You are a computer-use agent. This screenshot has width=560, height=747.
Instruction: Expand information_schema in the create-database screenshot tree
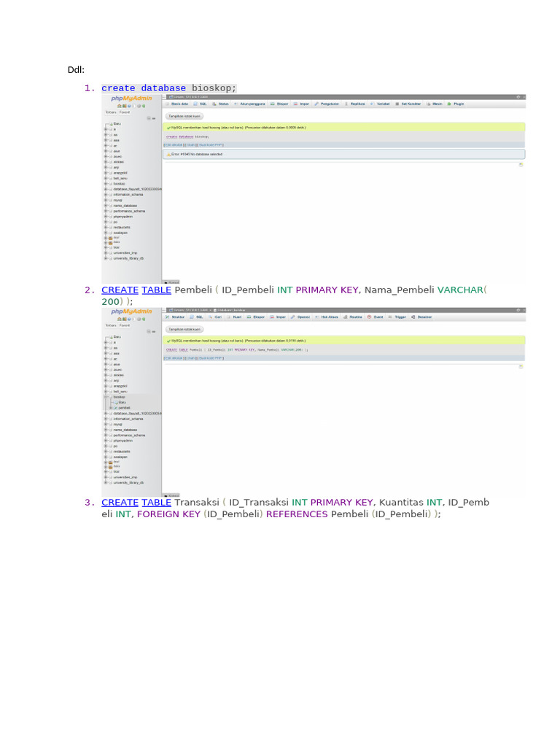(106, 195)
